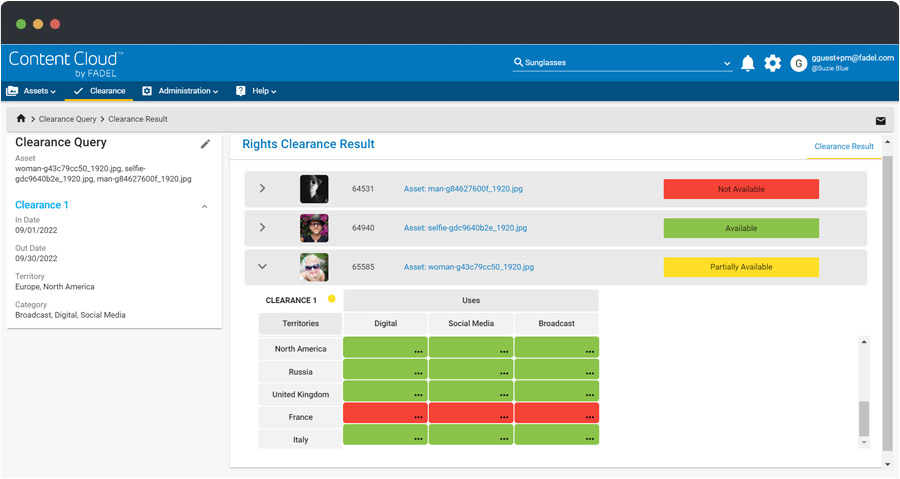The image size is (900, 479).
Task: Open the notifications bell
Action: [747, 63]
